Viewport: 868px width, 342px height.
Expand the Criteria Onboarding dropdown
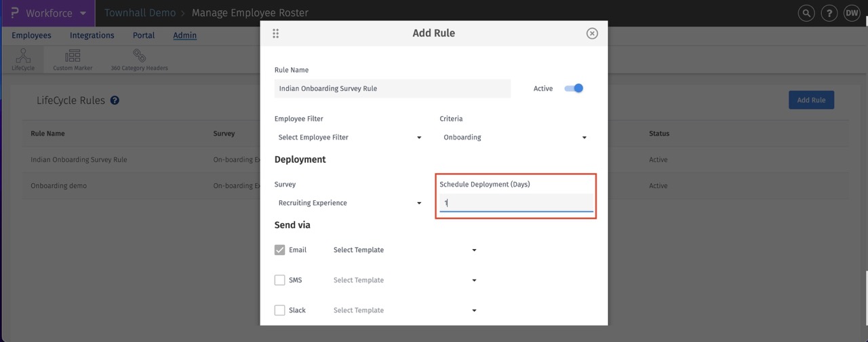[515, 137]
